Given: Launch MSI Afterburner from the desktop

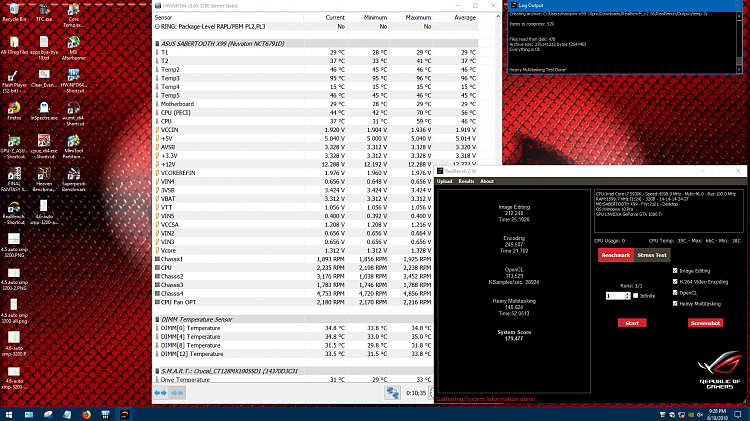Looking at the screenshot, I should (x=73, y=48).
